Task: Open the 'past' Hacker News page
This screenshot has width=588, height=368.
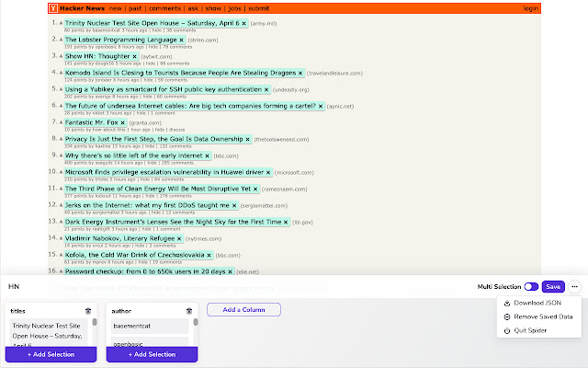Action: coord(135,8)
